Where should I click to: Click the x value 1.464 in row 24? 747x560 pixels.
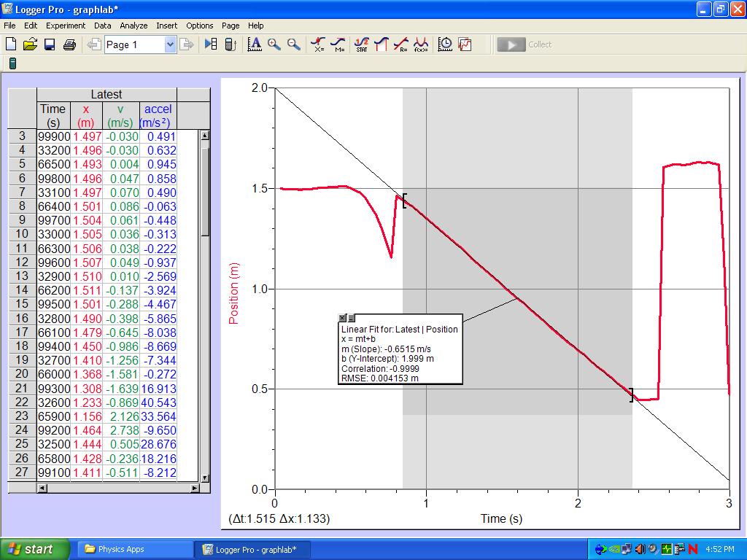[x=87, y=430]
